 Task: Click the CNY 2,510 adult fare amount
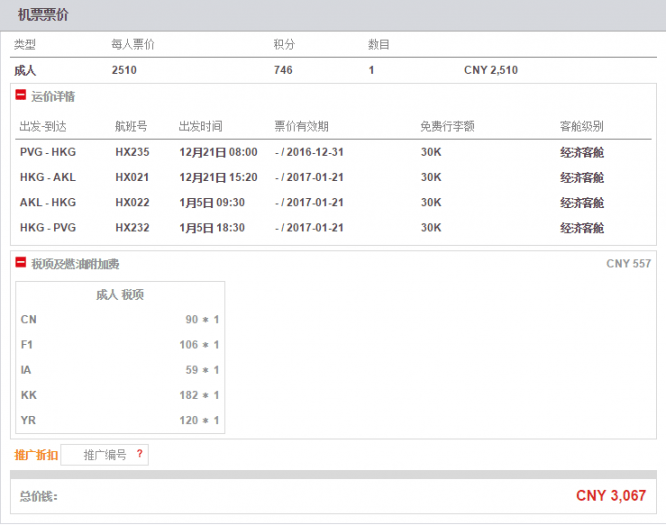pyautogui.click(x=491, y=70)
